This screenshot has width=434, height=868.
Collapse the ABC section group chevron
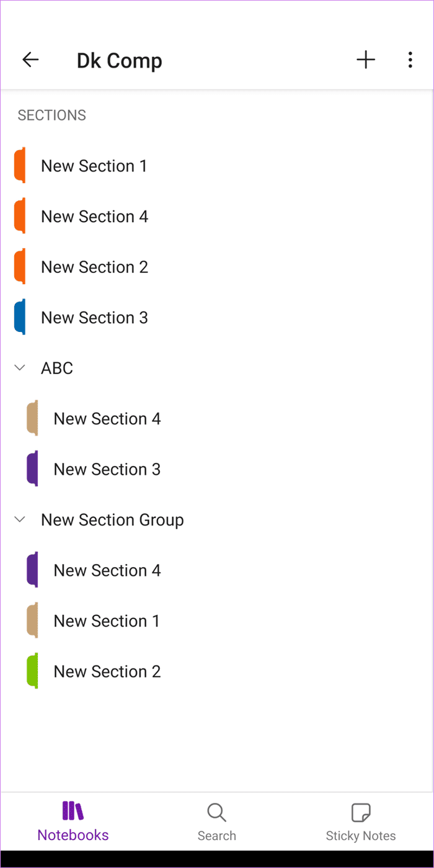(x=20, y=368)
